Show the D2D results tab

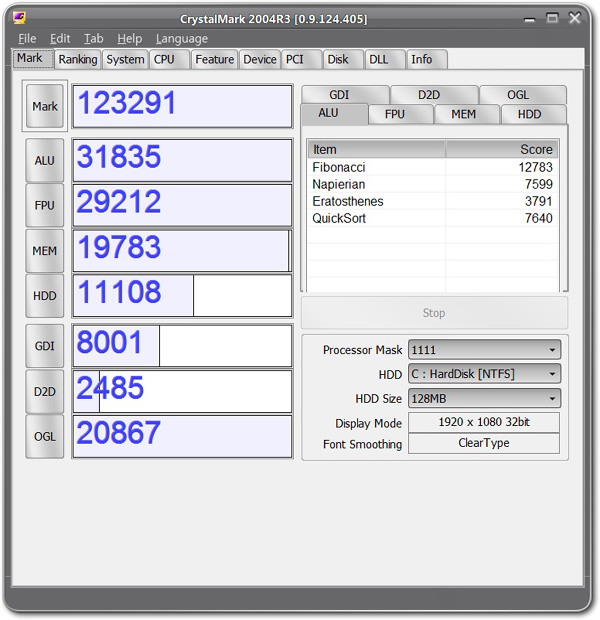click(x=434, y=95)
